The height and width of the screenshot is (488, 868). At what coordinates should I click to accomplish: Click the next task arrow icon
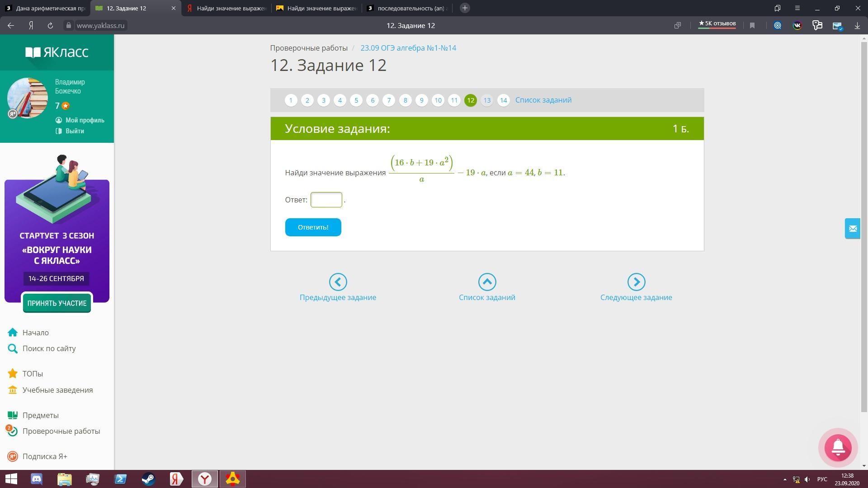coord(636,282)
